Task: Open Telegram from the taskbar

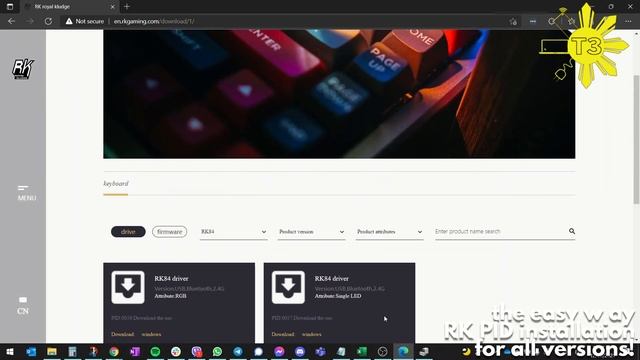Action: coord(238,351)
